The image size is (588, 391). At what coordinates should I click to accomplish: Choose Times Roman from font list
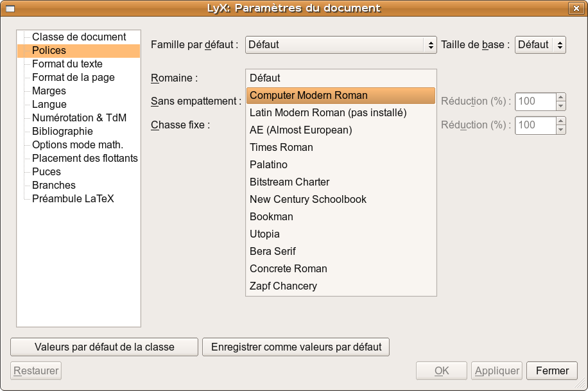pyautogui.click(x=281, y=148)
